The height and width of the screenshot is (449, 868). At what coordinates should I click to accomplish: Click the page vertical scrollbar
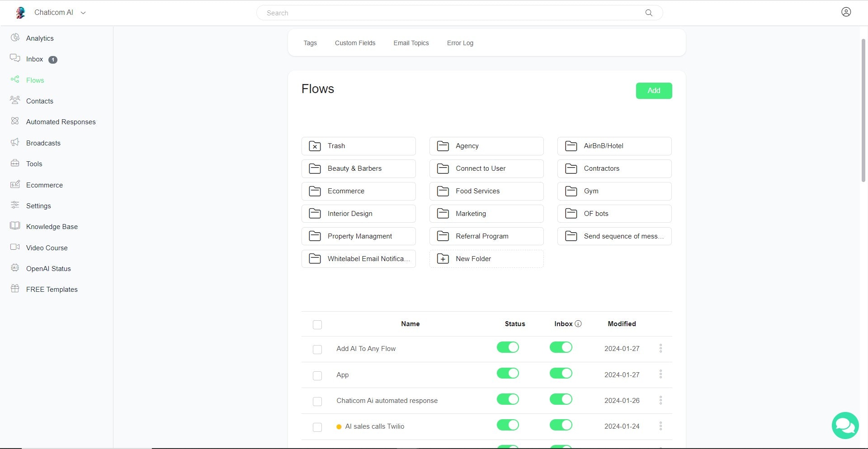863,111
